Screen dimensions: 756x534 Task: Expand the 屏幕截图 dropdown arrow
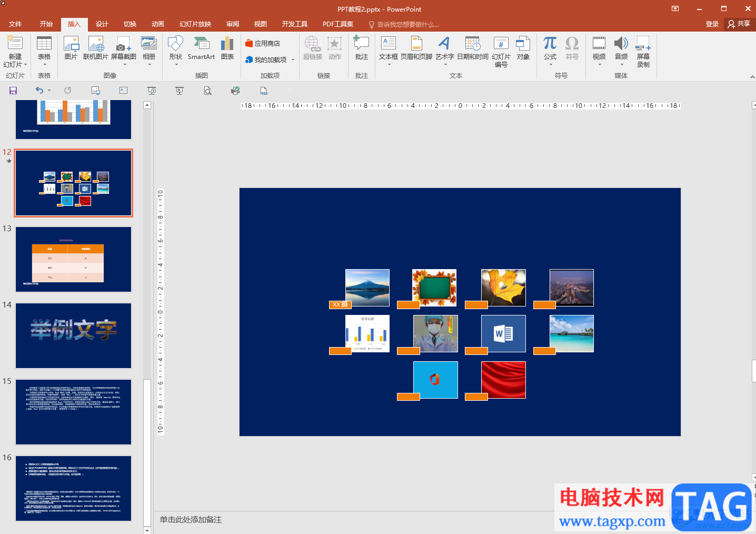[x=125, y=65]
